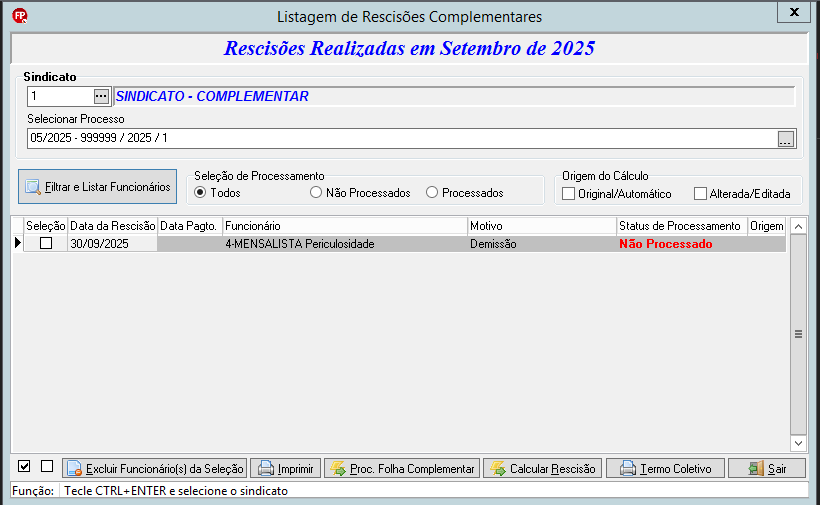
Task: Open Termo Coletivo print button
Action: pyautogui.click(x=665, y=468)
